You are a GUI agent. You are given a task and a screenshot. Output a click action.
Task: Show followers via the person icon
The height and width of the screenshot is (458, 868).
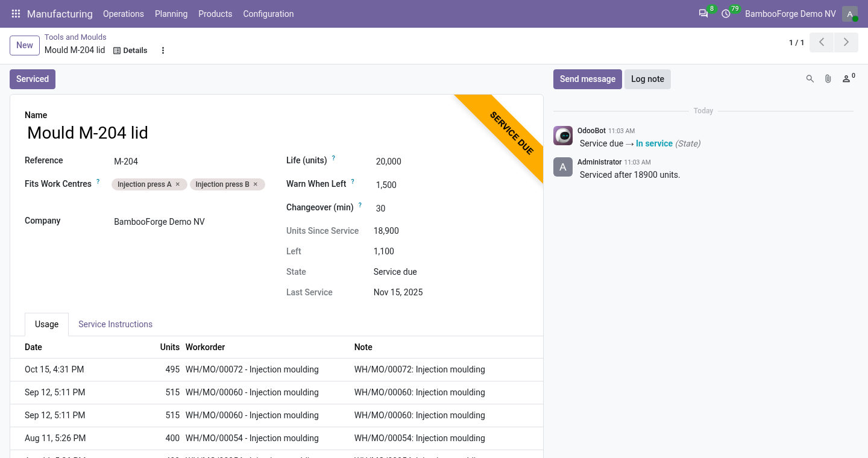[848, 78]
